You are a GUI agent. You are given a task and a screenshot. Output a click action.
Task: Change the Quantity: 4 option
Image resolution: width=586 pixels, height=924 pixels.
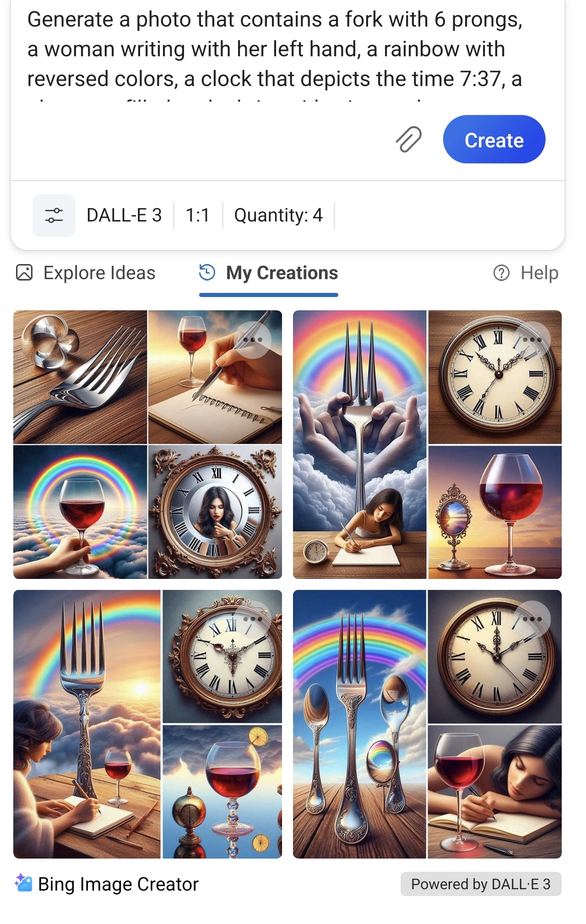click(x=278, y=215)
